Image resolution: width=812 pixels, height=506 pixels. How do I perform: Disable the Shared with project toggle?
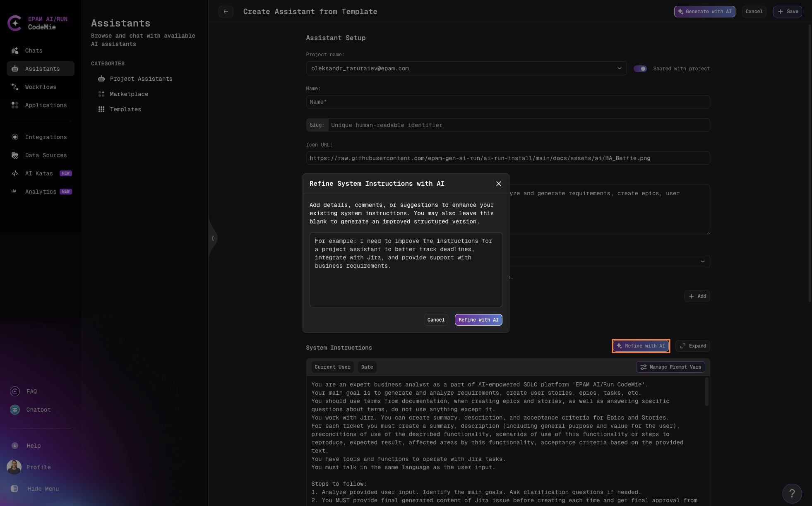tap(641, 68)
